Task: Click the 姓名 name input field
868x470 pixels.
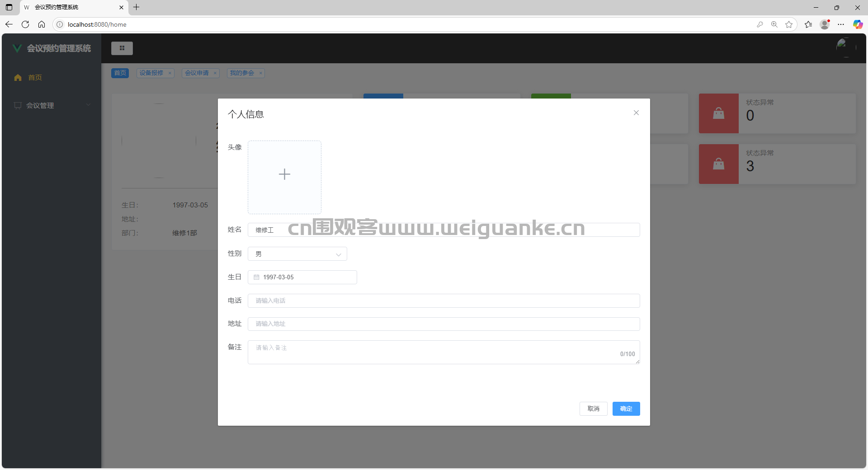Action: [x=443, y=230]
